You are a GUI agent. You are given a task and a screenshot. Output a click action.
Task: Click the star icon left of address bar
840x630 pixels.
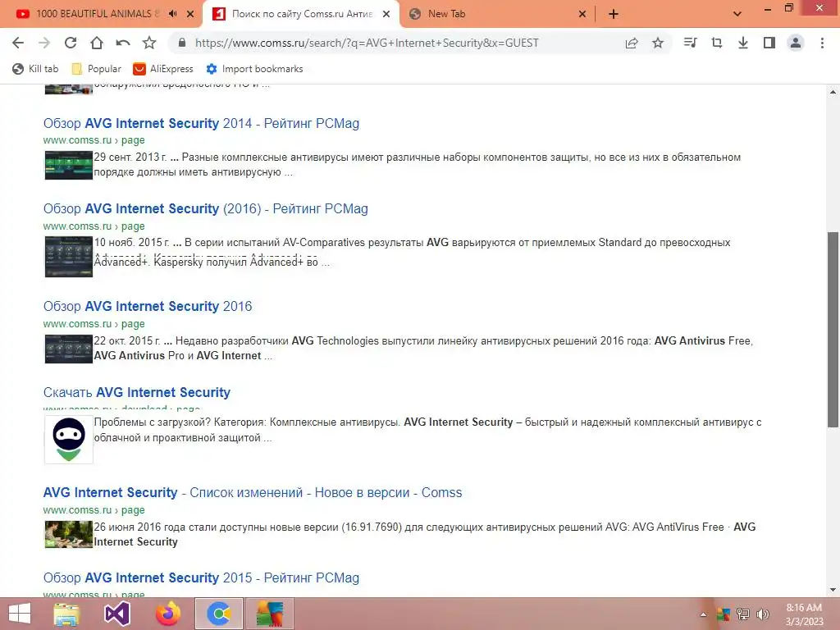(x=149, y=43)
